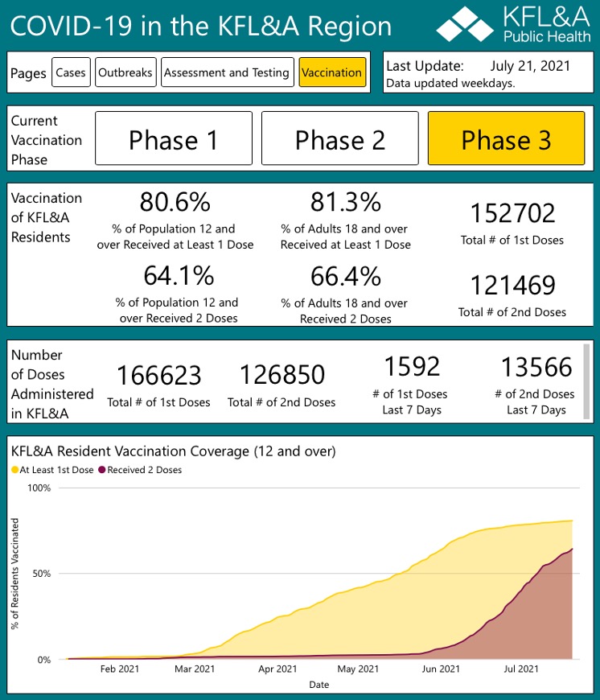The width and height of the screenshot is (600, 700).
Task: Click the 100% y-axis label
Action: (39, 488)
